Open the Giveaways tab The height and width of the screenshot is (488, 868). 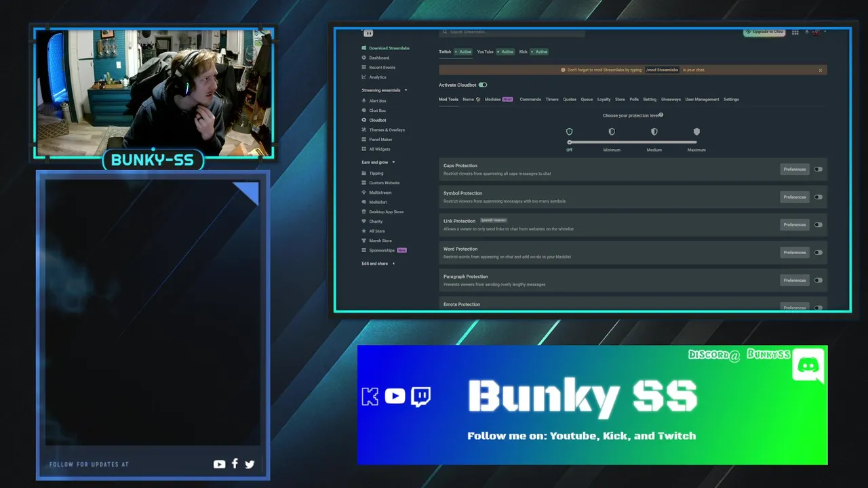click(x=671, y=99)
